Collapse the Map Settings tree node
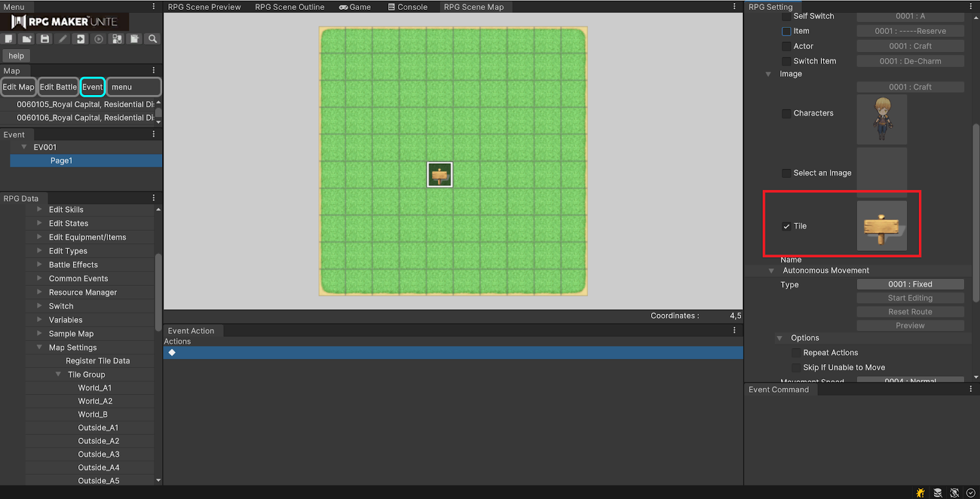This screenshot has width=980, height=499. click(x=39, y=347)
